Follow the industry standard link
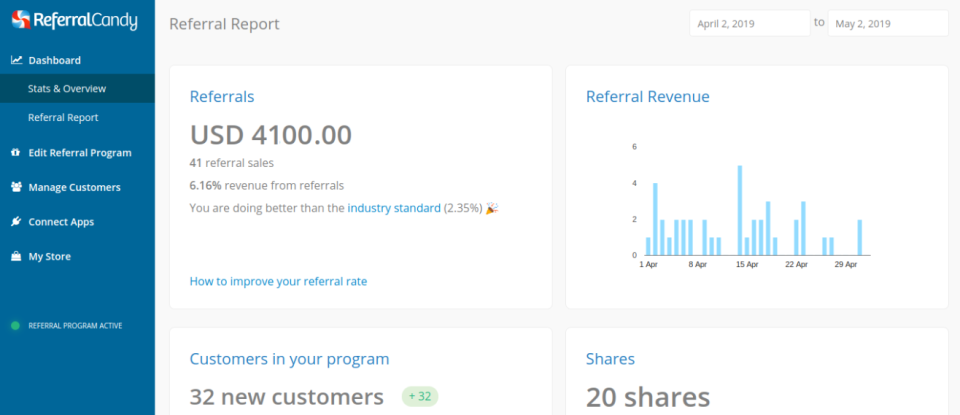The image size is (960, 415). (393, 208)
